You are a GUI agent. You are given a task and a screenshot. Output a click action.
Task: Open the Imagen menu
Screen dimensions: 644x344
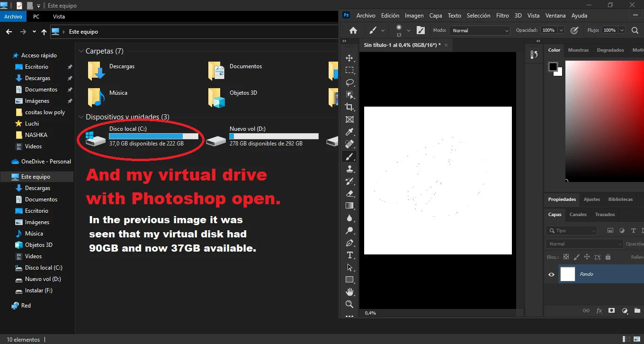coord(414,16)
